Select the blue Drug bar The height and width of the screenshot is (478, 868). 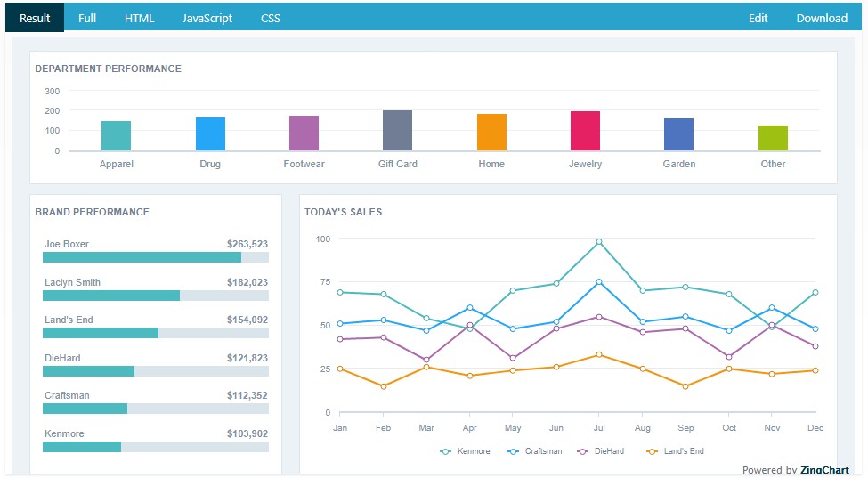(210, 134)
